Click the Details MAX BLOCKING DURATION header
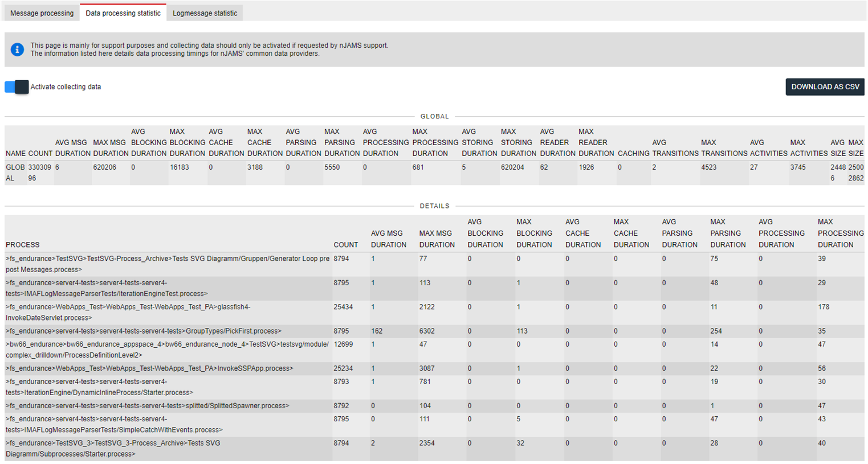This screenshot has width=868, height=464. (x=535, y=233)
